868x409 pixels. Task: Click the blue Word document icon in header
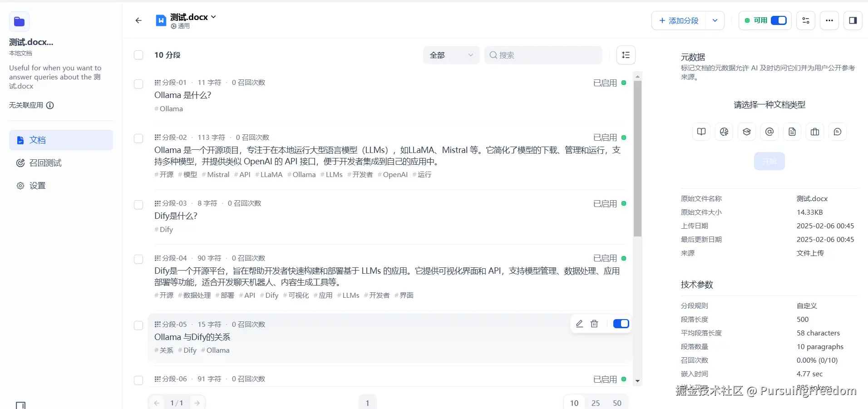coord(161,20)
